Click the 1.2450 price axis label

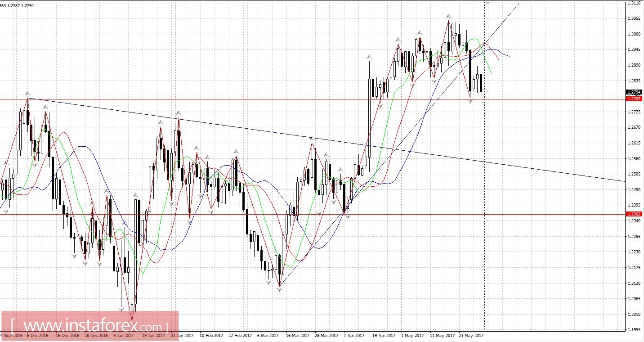click(634, 190)
